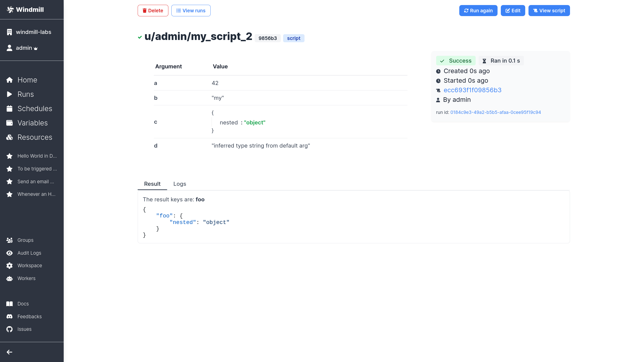Open the script hash link ecc693f1f09856b3
This screenshot has height=362, width=644.
[x=472, y=90]
